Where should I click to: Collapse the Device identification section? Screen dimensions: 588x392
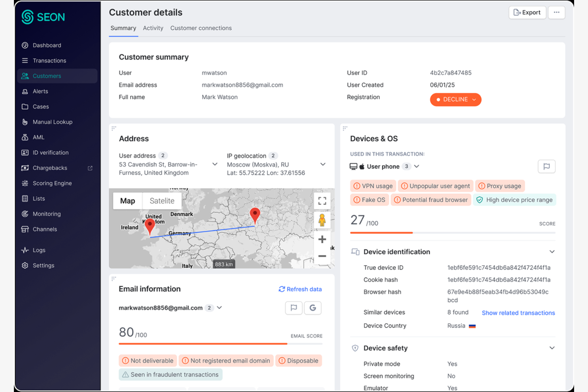pyautogui.click(x=552, y=252)
